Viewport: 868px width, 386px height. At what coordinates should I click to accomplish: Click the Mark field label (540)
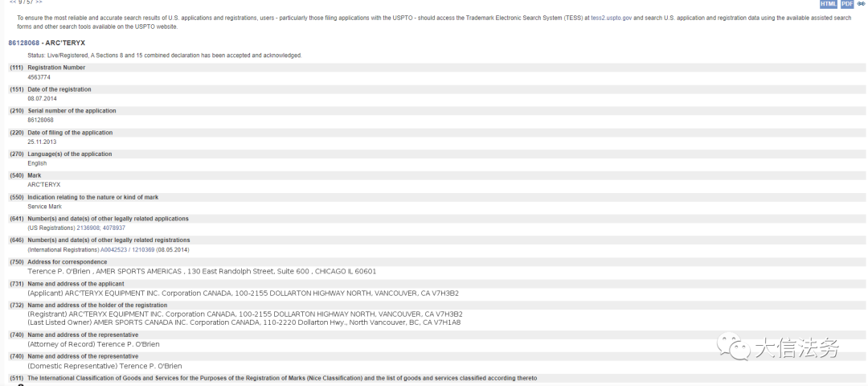[35, 175]
